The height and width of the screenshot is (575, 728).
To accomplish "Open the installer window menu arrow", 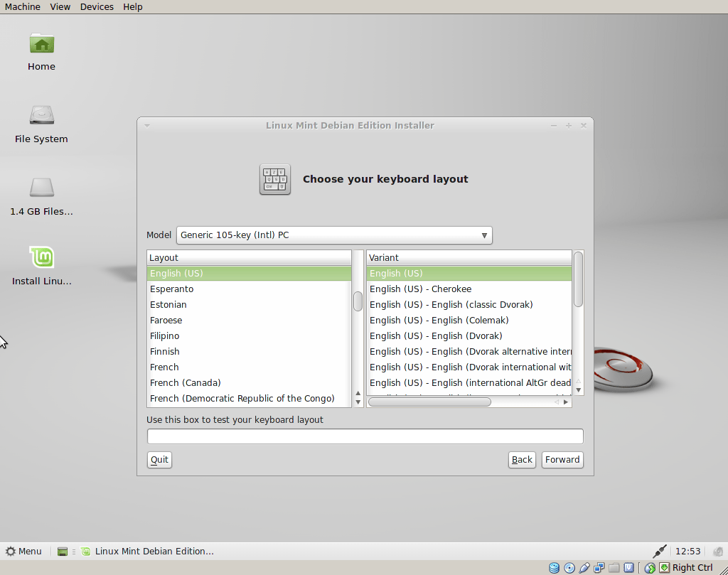I will click(146, 126).
